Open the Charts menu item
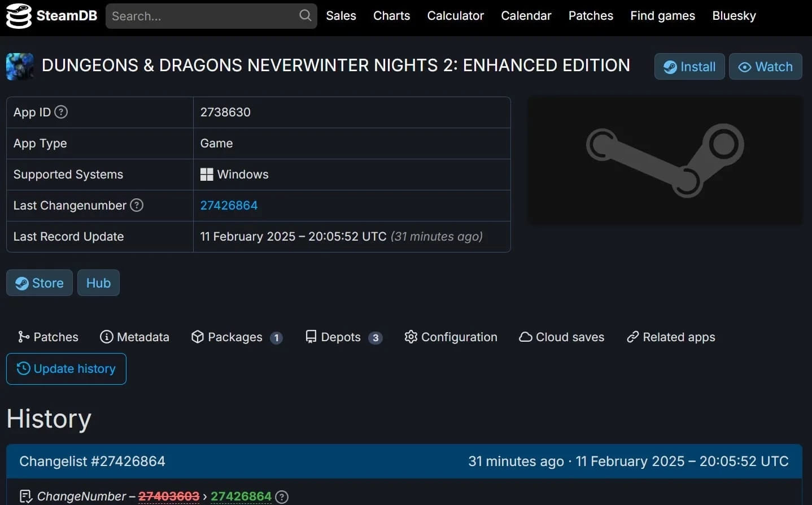812x505 pixels. [x=391, y=16]
